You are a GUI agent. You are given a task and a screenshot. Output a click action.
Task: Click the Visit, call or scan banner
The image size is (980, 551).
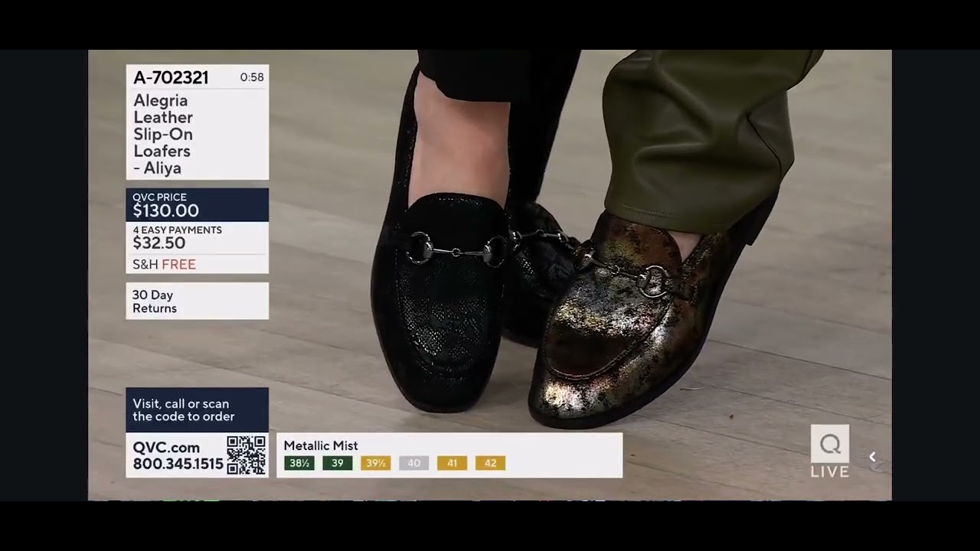[198, 410]
